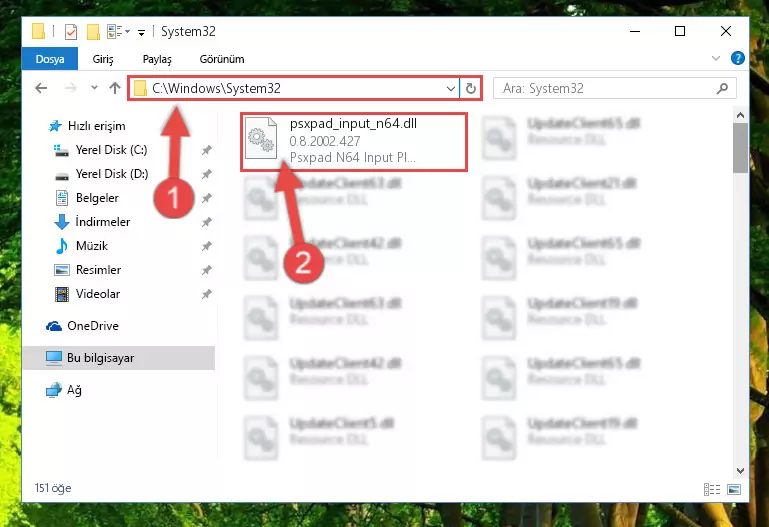
Task: Click pin icon next to Resimler
Action: (206, 270)
